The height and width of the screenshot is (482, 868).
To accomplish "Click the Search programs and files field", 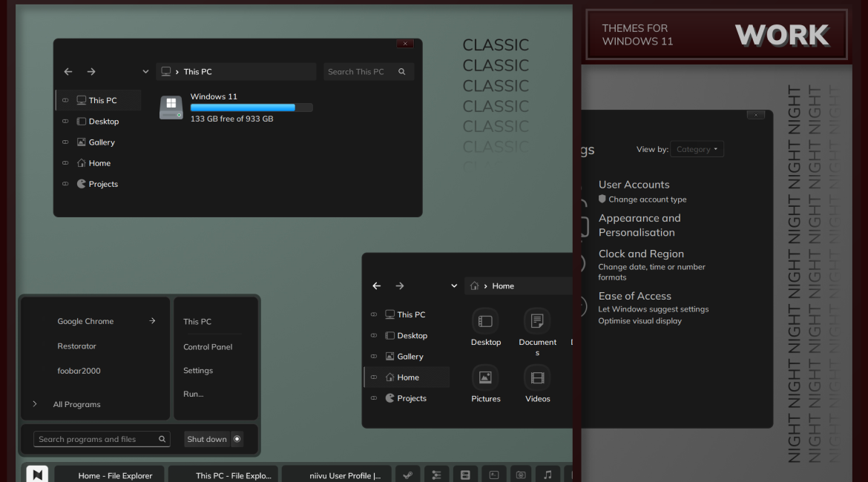I will [96, 439].
